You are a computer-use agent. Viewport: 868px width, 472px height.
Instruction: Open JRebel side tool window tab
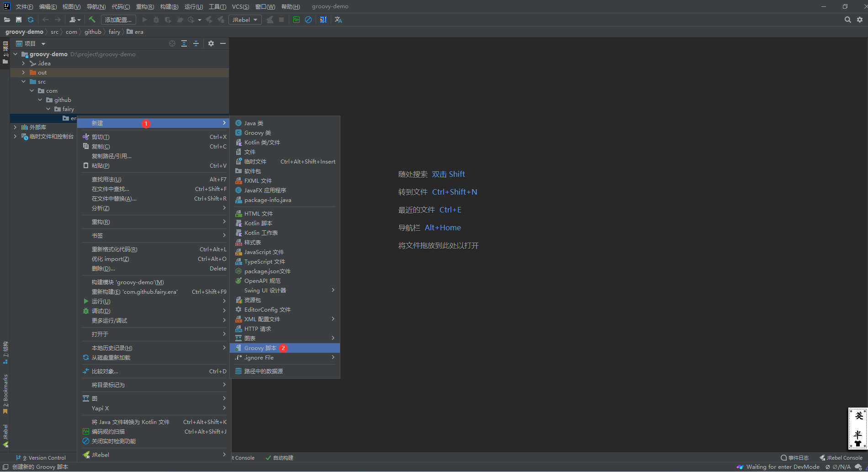[x=5, y=436]
